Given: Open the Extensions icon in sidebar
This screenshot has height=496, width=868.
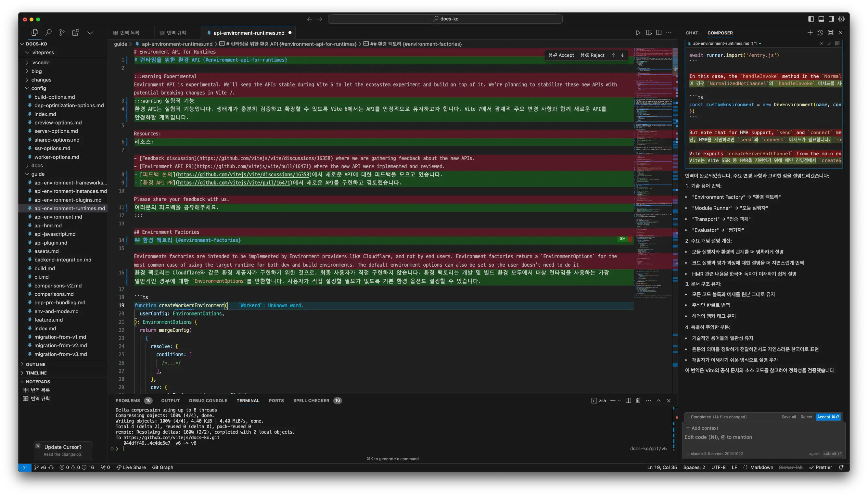Looking at the screenshot, I should (x=76, y=33).
